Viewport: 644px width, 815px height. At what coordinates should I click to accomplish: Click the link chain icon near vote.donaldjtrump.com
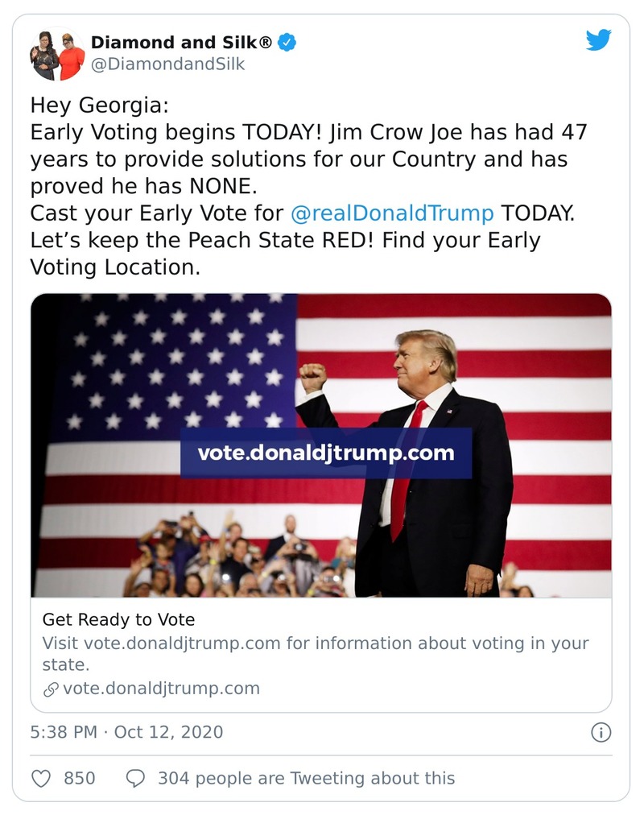[52, 689]
